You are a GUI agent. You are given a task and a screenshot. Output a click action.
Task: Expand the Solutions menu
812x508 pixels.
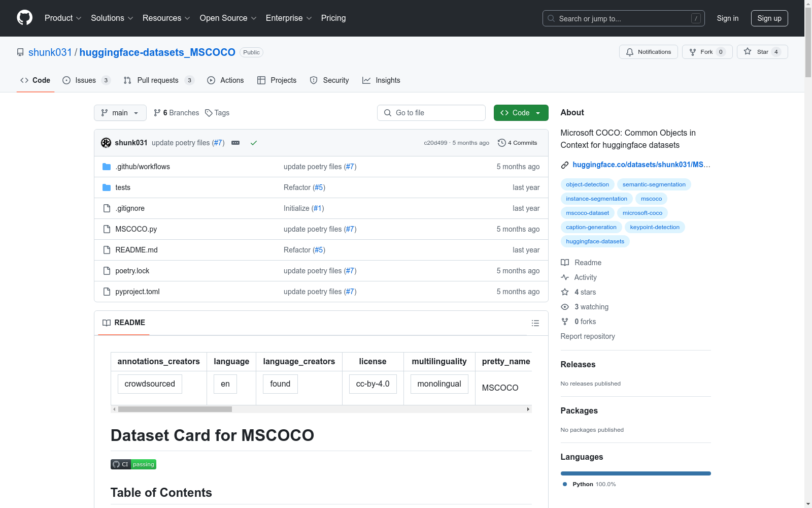point(112,18)
